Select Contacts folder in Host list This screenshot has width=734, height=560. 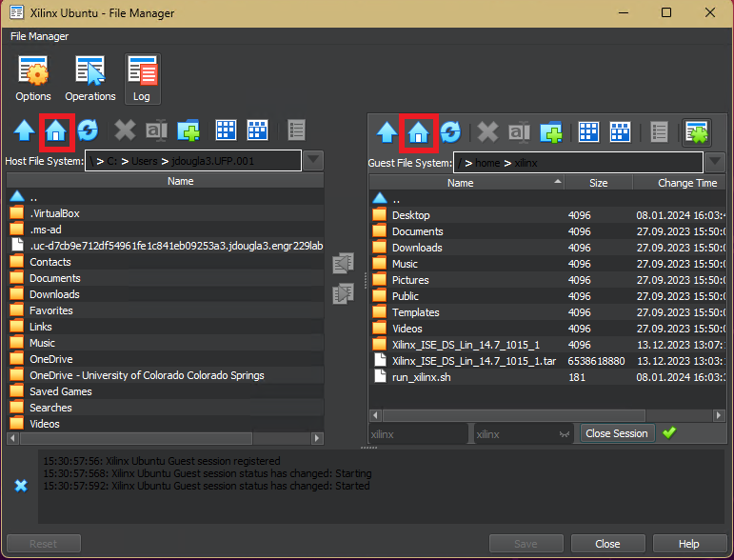[x=166, y=262]
